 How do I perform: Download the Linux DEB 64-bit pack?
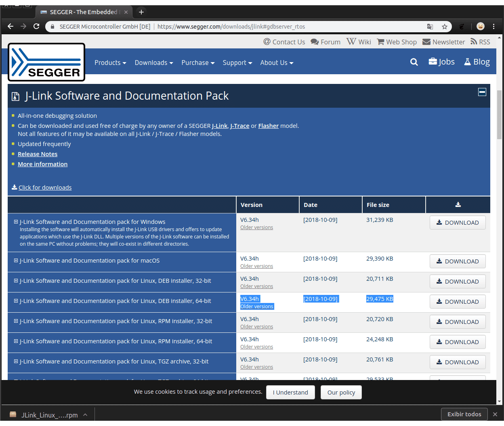(x=458, y=302)
